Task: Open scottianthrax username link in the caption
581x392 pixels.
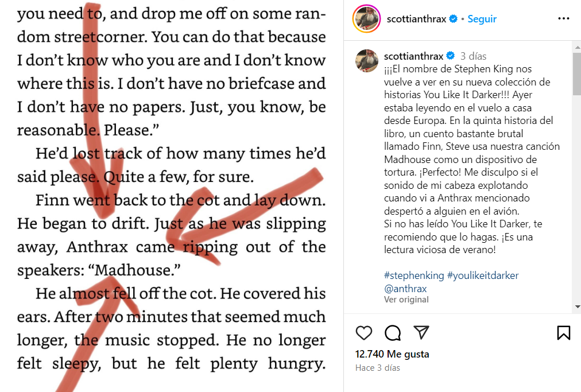Action: tap(413, 56)
